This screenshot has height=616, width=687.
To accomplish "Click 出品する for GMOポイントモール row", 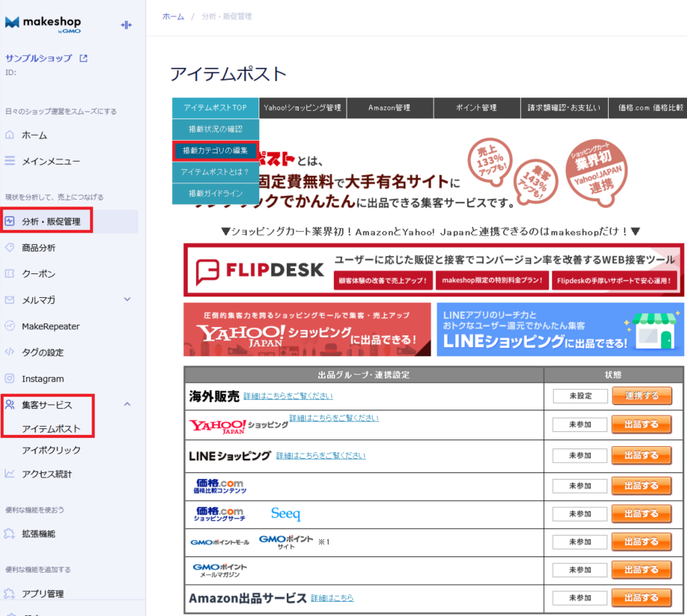I will pyautogui.click(x=642, y=542).
